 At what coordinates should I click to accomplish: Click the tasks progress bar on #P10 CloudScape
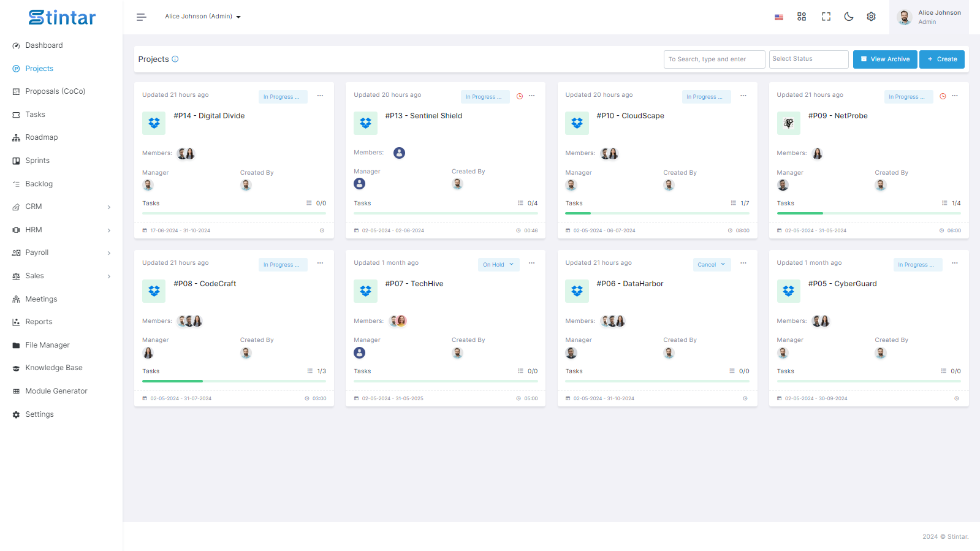pos(657,213)
